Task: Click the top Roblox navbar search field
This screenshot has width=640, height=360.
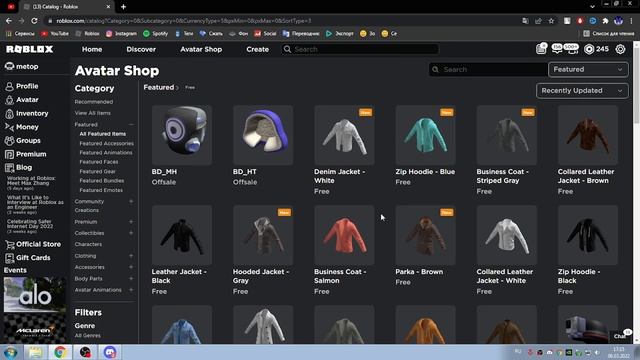Action: (x=360, y=49)
